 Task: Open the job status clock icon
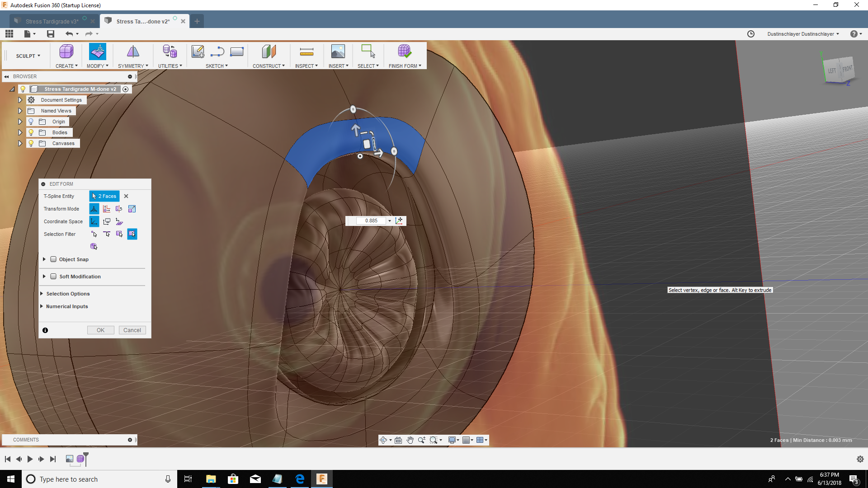[x=751, y=34]
